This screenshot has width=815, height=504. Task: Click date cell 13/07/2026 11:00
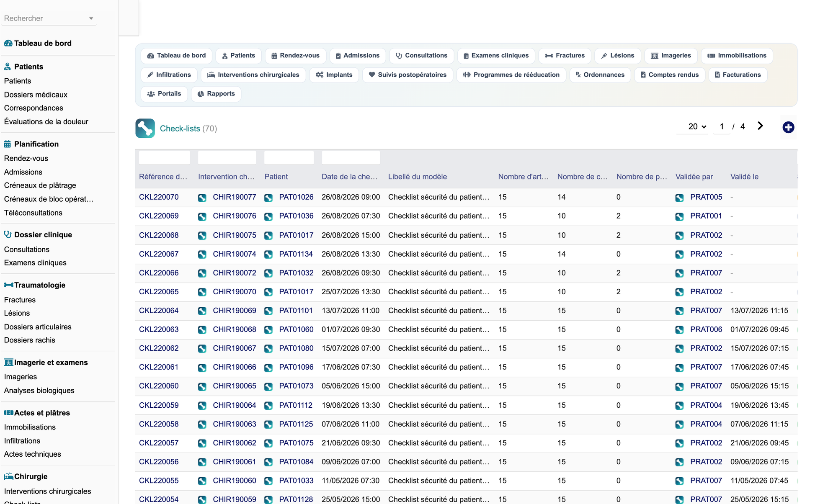351,311
